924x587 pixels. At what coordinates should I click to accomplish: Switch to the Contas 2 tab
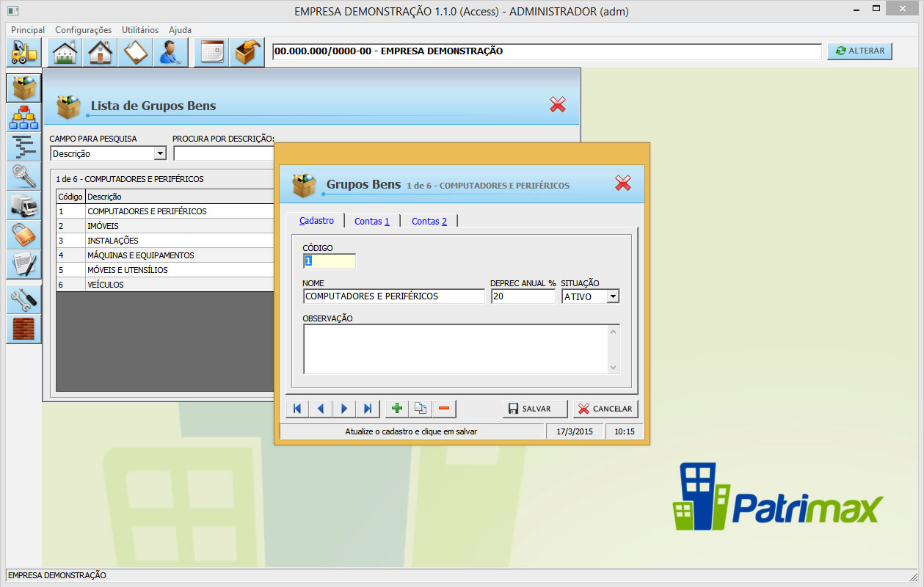(429, 221)
